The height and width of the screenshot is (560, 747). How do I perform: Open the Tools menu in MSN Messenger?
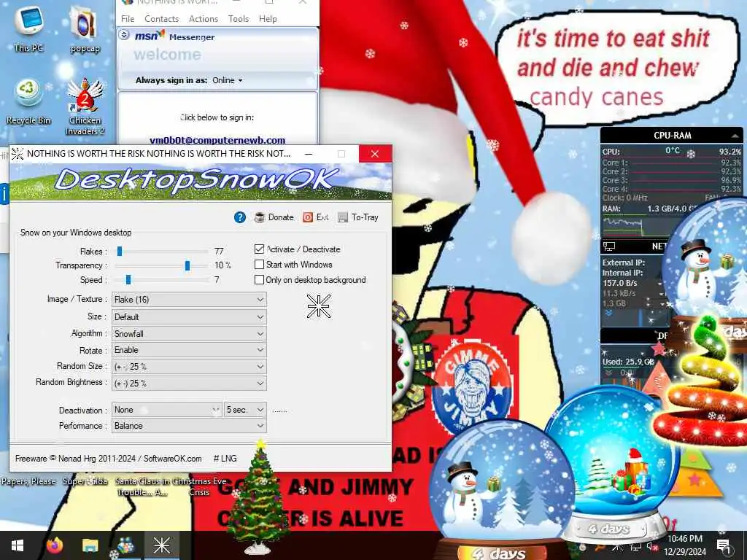(x=239, y=18)
